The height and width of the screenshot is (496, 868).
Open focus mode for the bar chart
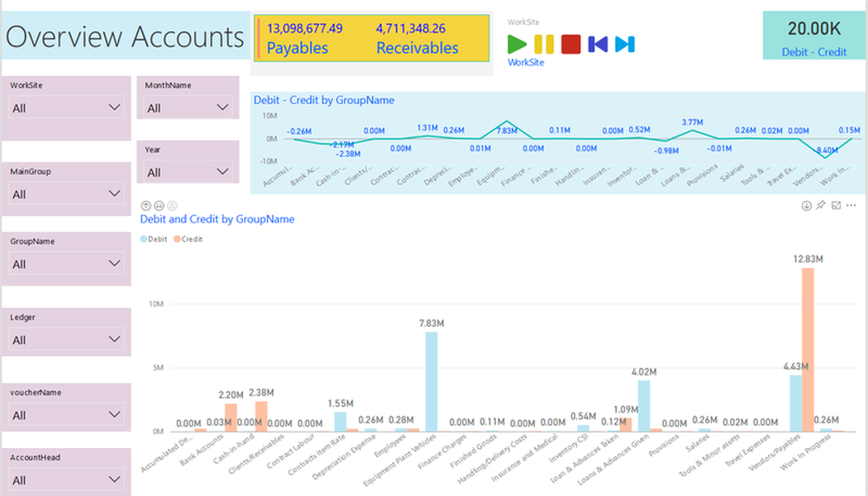[836, 205]
